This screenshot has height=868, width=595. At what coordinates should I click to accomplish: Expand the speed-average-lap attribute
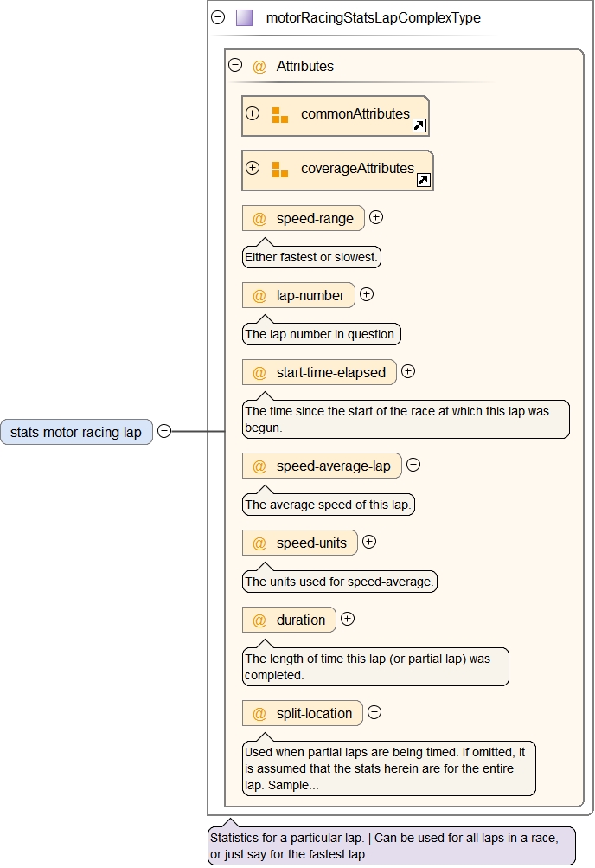pos(413,465)
